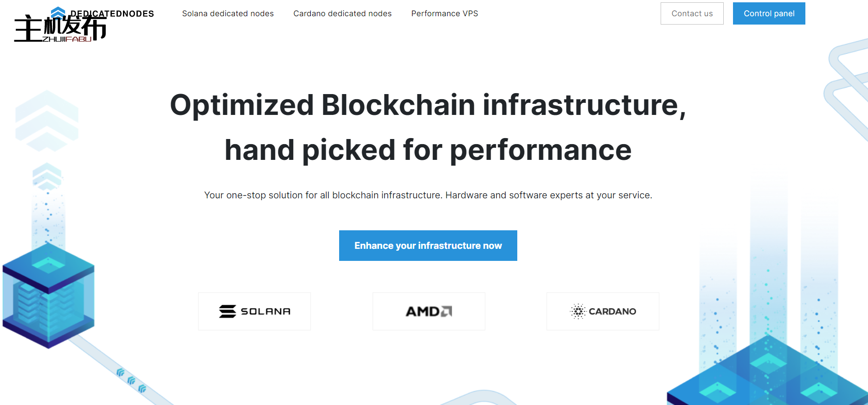The image size is (868, 405).
Task: Click Enhance your infrastructure now
Action: pyautogui.click(x=428, y=246)
